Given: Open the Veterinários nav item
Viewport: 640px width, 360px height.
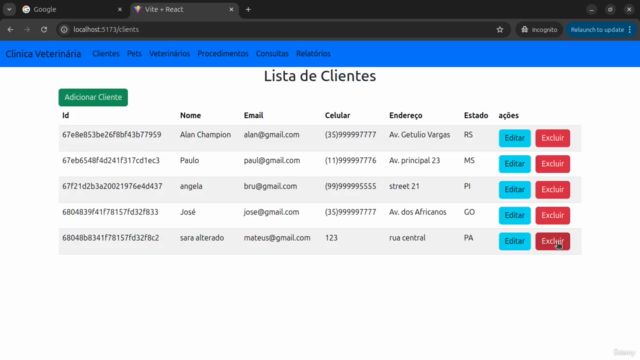Looking at the screenshot, I should coord(169,53).
